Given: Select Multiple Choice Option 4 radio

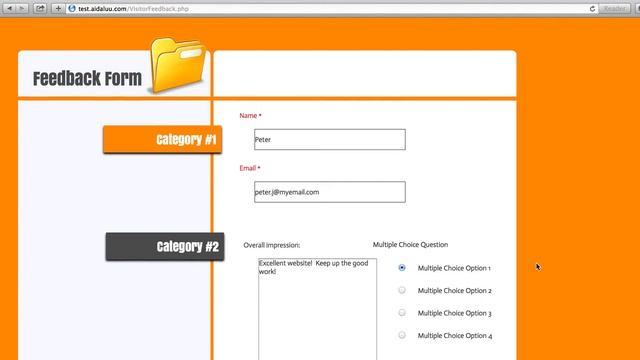Looking at the screenshot, I should tap(402, 335).
